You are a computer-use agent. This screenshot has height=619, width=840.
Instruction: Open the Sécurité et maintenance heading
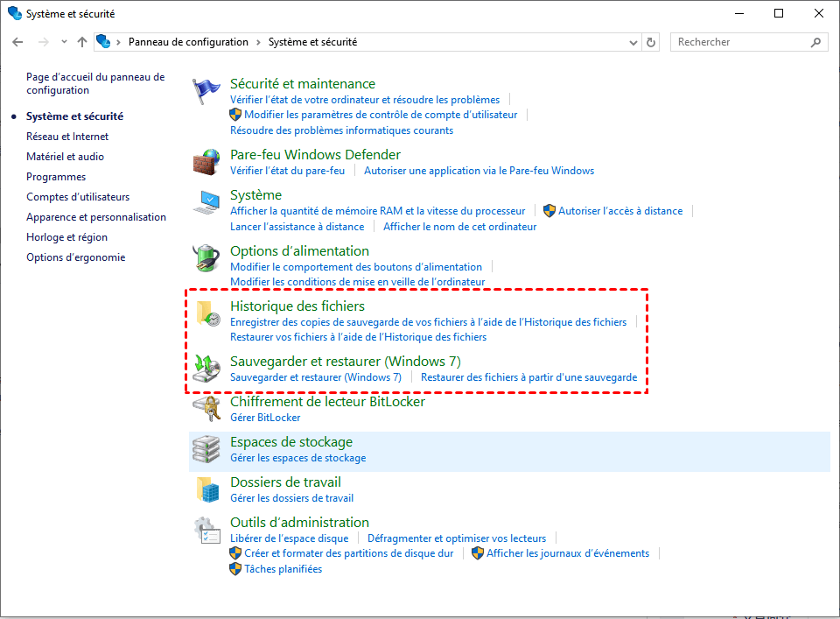(303, 83)
